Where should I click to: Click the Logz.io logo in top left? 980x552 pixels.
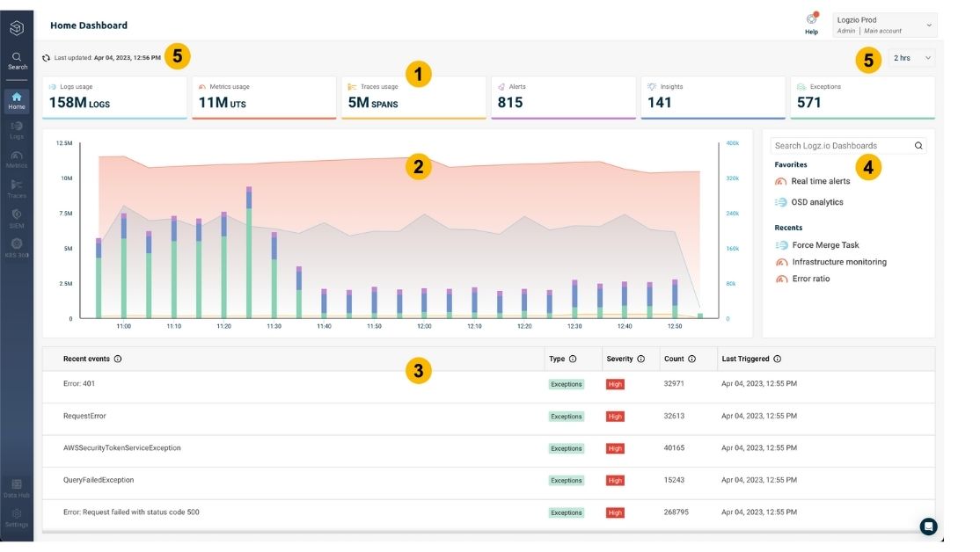point(17,26)
